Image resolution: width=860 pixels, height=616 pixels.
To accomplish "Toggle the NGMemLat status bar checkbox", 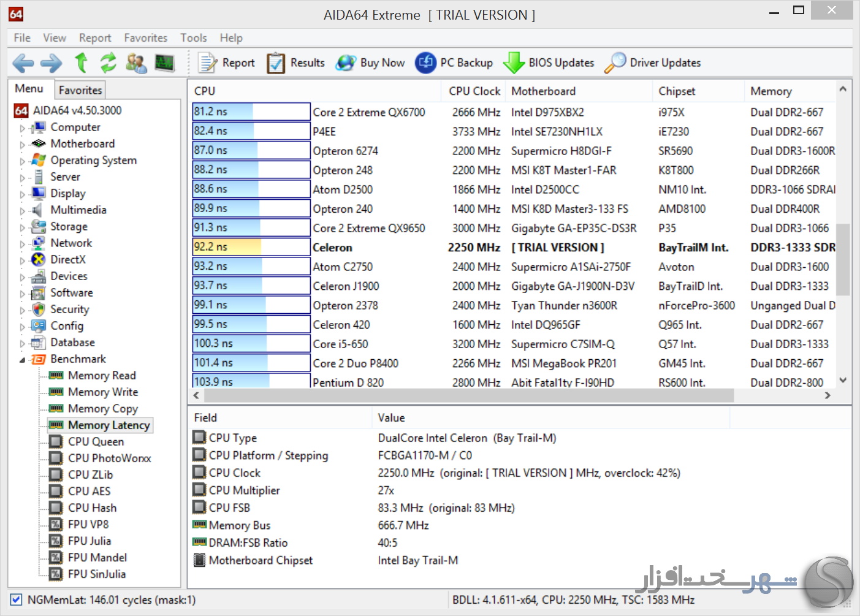I will click(17, 599).
